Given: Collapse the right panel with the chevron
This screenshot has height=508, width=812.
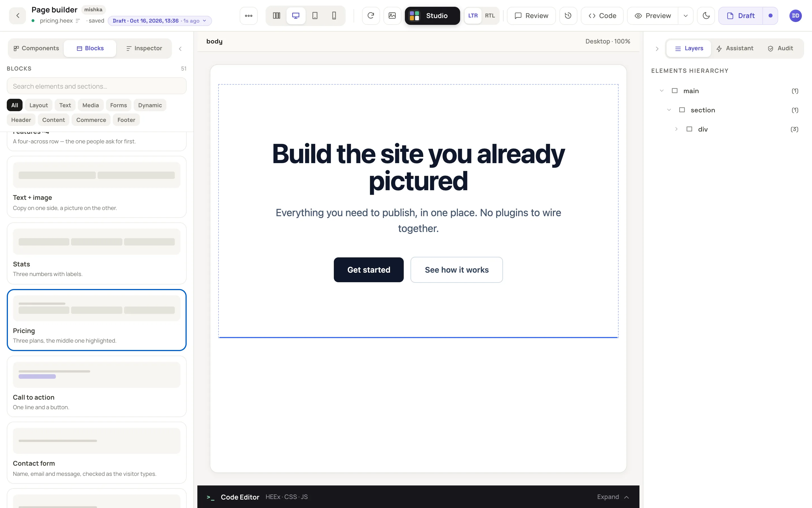Looking at the screenshot, I should (x=657, y=49).
